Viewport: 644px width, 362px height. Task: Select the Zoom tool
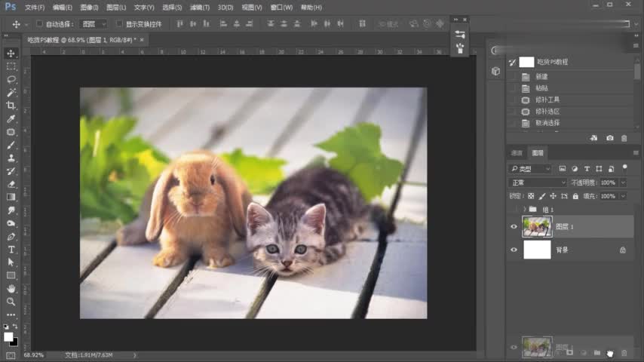(11, 301)
